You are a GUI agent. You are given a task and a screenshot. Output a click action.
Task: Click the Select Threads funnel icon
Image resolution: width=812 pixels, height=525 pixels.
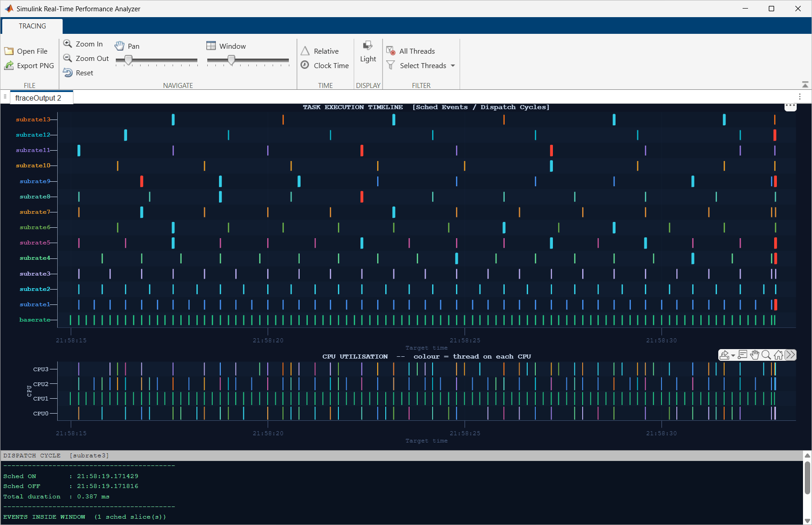pyautogui.click(x=391, y=65)
